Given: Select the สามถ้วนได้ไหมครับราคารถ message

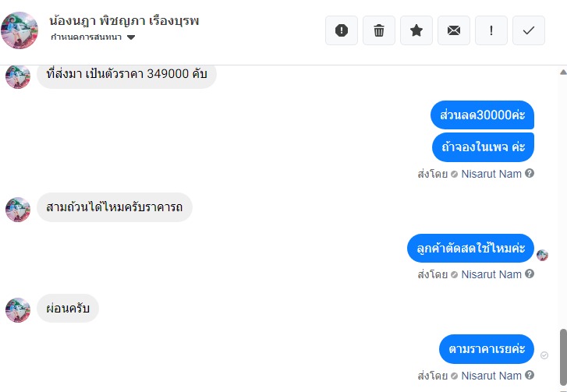Looking at the screenshot, I should pos(115,207).
